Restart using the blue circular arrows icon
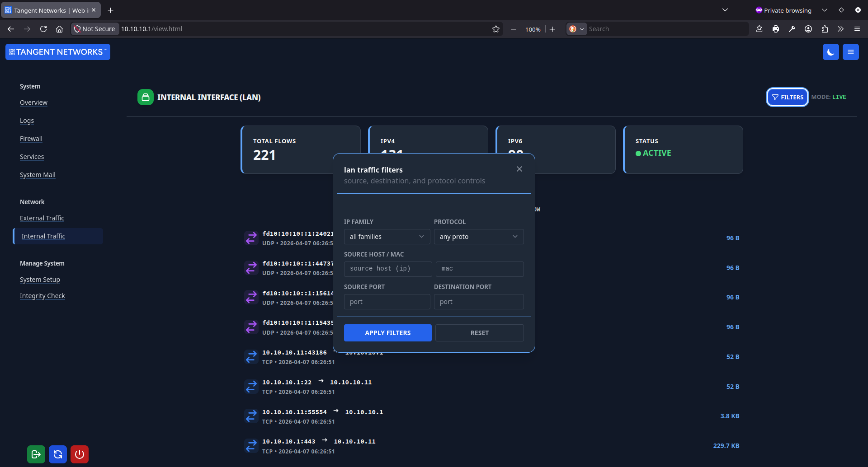The width and height of the screenshot is (868, 467). tap(57, 454)
